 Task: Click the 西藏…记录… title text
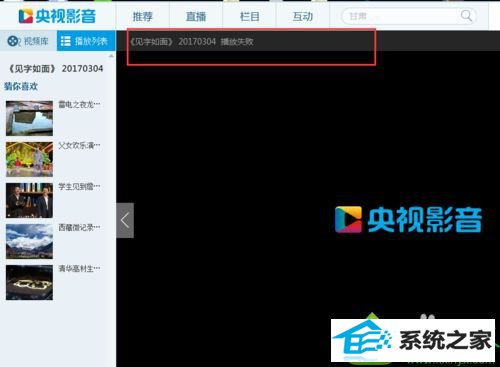(x=79, y=227)
